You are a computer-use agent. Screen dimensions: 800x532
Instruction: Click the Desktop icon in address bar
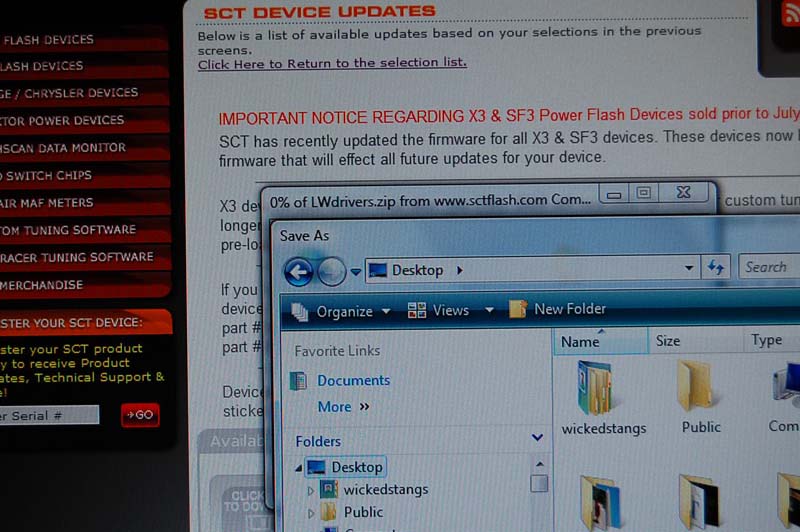coord(378,270)
